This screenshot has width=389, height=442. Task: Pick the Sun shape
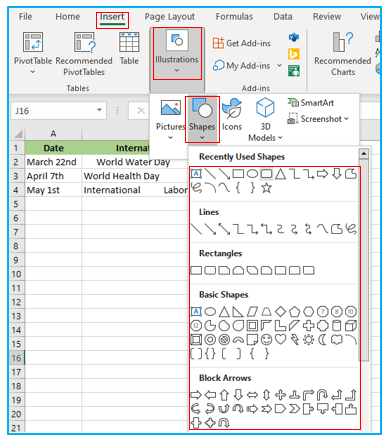pos(309,340)
